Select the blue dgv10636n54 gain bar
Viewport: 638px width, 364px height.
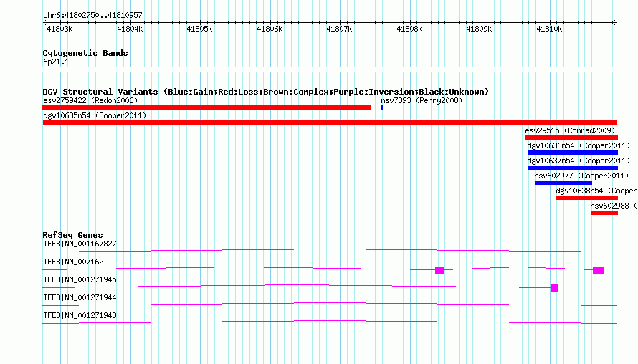pyautogui.click(x=573, y=153)
